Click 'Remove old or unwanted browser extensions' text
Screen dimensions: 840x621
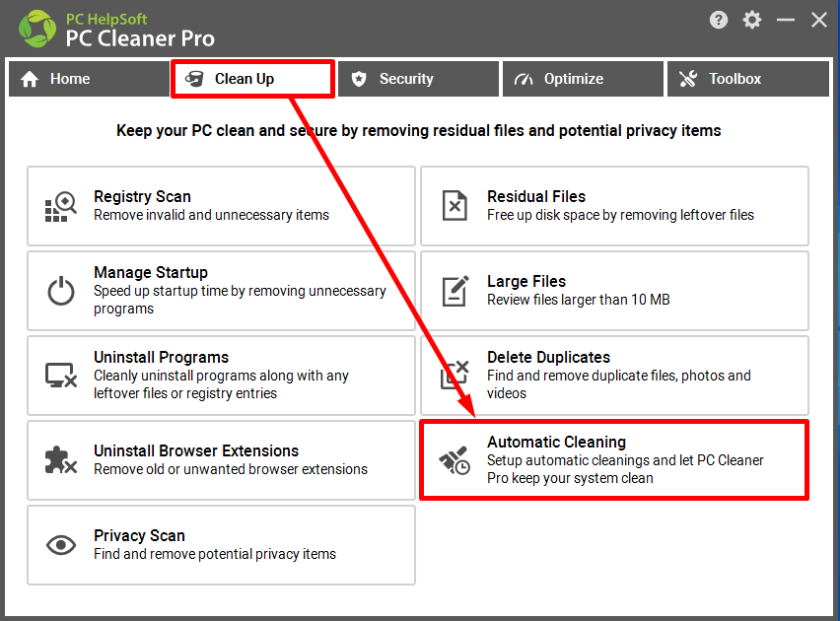point(231,469)
